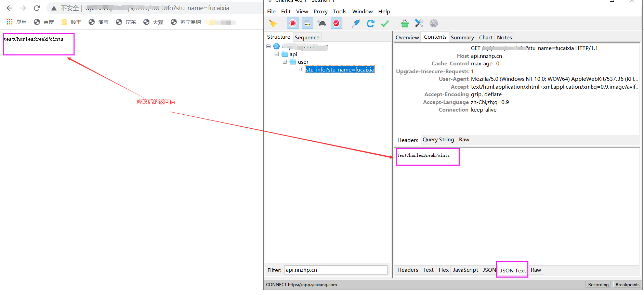Open the Help menu
Viewport: 644px width, 295px height.
point(384,11)
